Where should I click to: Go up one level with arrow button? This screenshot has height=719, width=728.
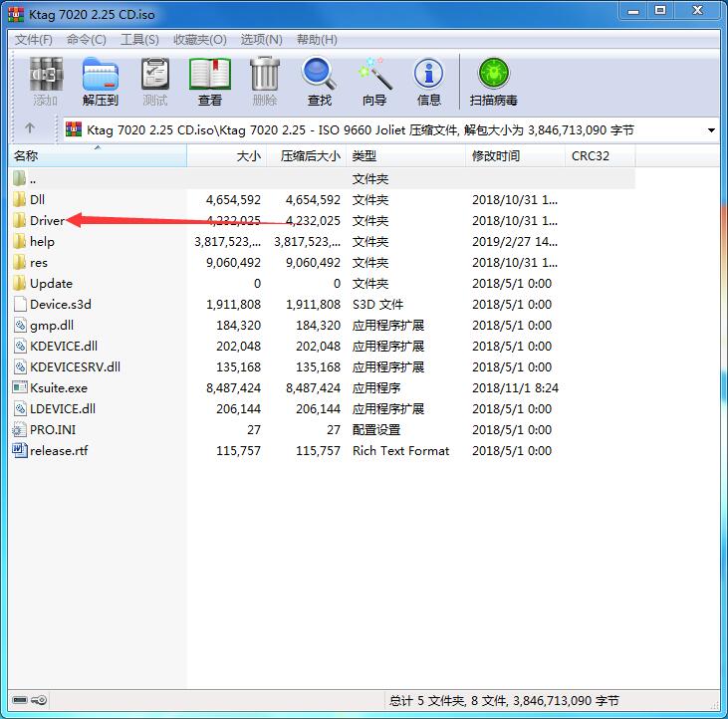tap(30, 127)
